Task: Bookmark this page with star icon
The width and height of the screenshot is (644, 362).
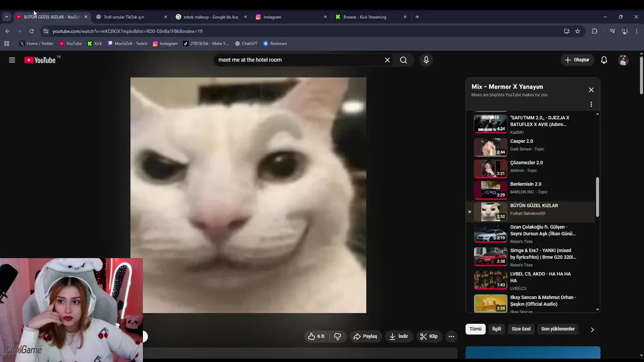Action: click(x=578, y=31)
